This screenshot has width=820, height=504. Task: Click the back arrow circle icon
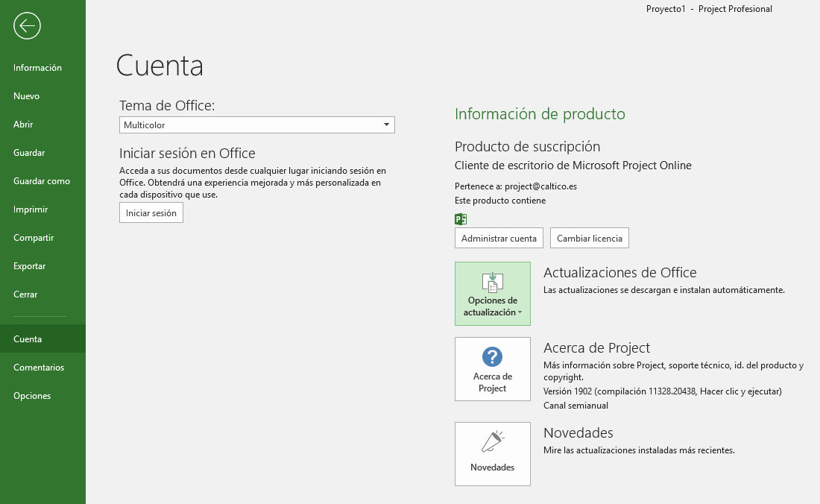tap(27, 25)
